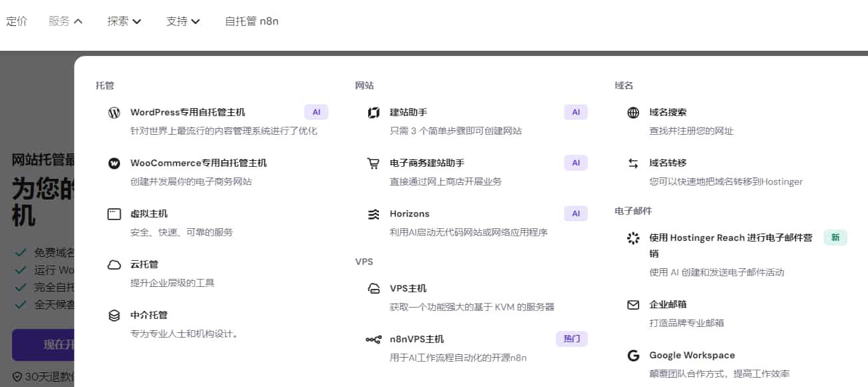Click the Google Workspace G icon
The width and height of the screenshot is (868, 387).
pos(632,356)
